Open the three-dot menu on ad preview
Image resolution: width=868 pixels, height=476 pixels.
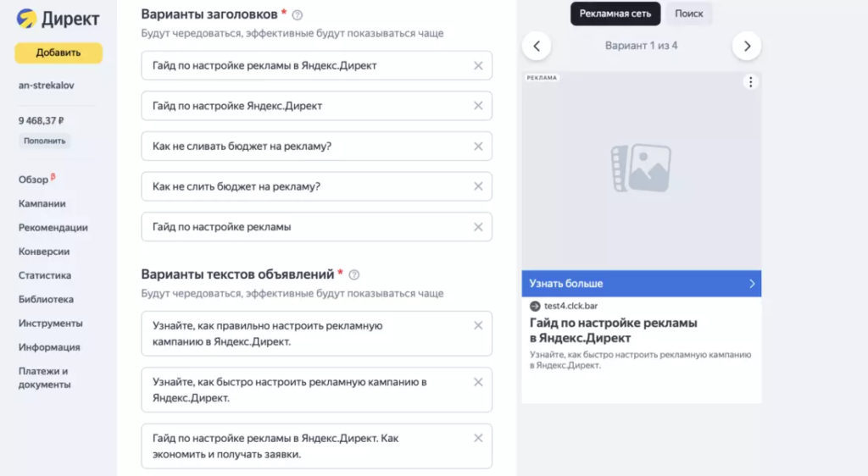[x=751, y=82]
